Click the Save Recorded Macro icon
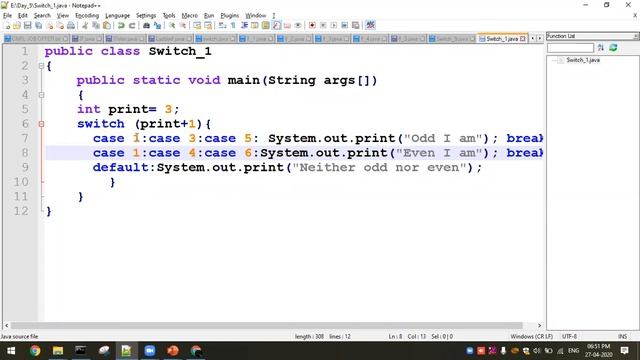This screenshot has height=360, width=640. click(356, 25)
